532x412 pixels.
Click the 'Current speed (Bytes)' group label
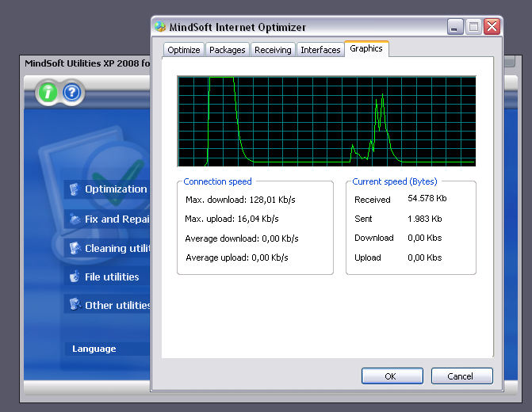[x=395, y=181]
